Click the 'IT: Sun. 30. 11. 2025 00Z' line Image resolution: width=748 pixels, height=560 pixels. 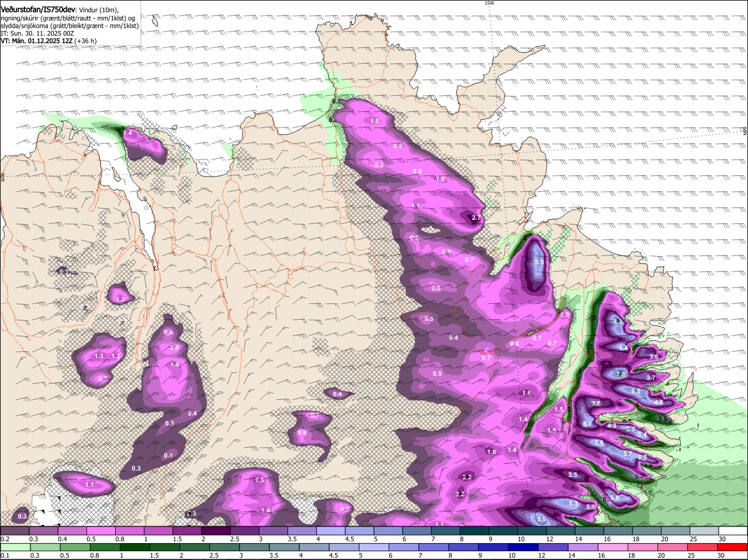pos(37,34)
